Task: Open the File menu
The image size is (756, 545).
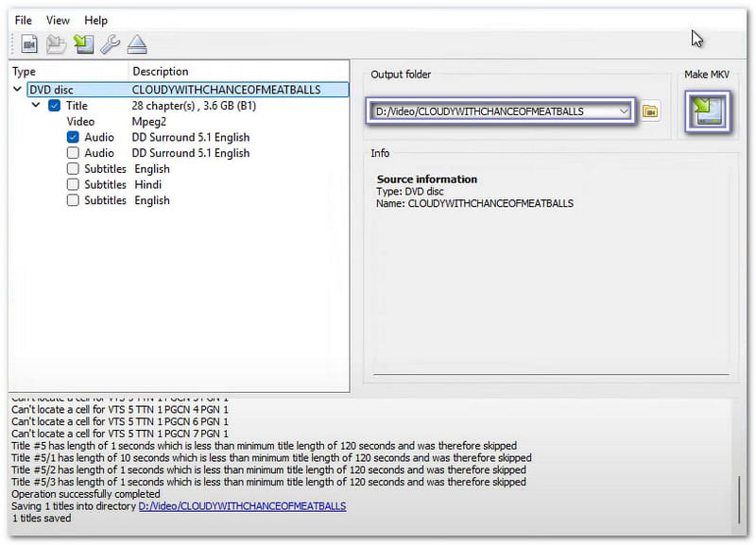Action: pos(24,20)
